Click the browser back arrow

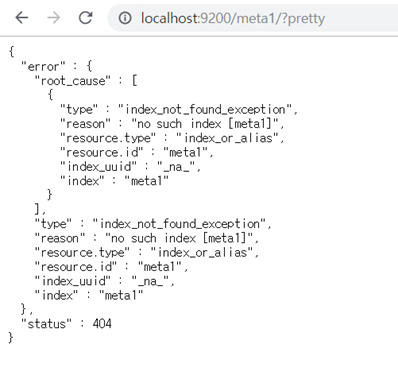coord(22,18)
